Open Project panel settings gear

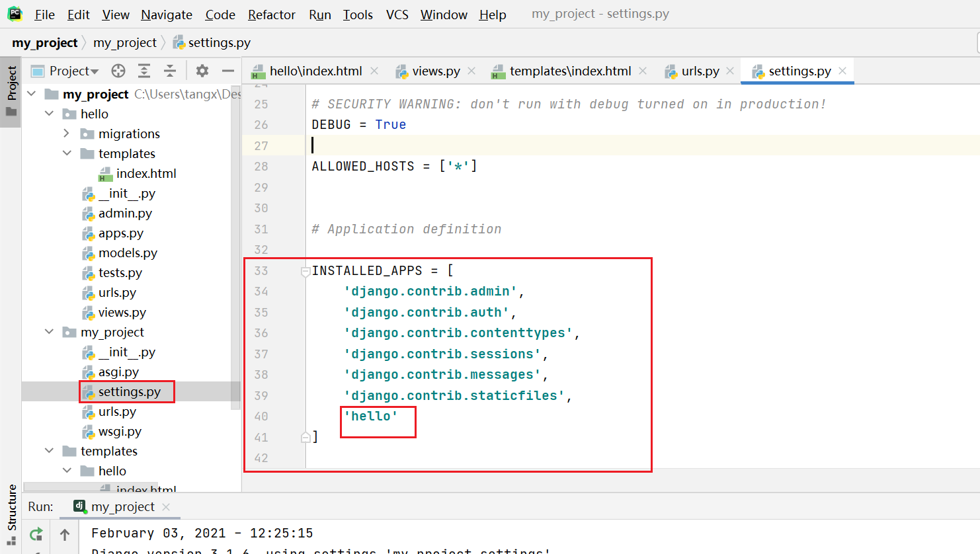[x=202, y=71]
